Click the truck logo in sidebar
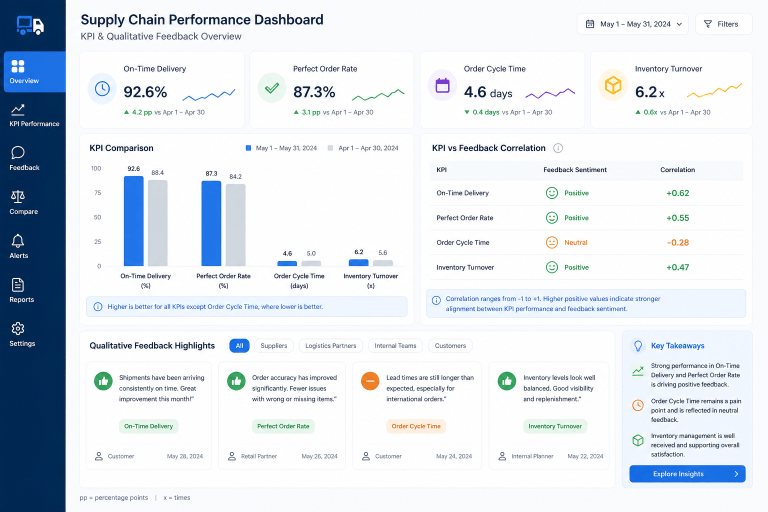The image size is (768, 512). [30, 25]
